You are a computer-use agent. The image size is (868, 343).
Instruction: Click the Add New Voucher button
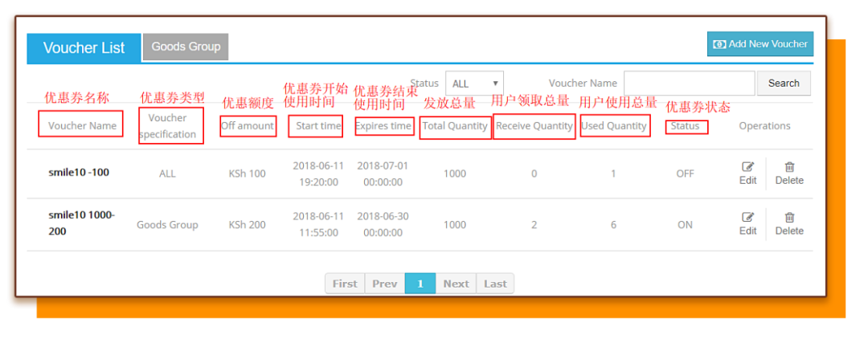760,44
